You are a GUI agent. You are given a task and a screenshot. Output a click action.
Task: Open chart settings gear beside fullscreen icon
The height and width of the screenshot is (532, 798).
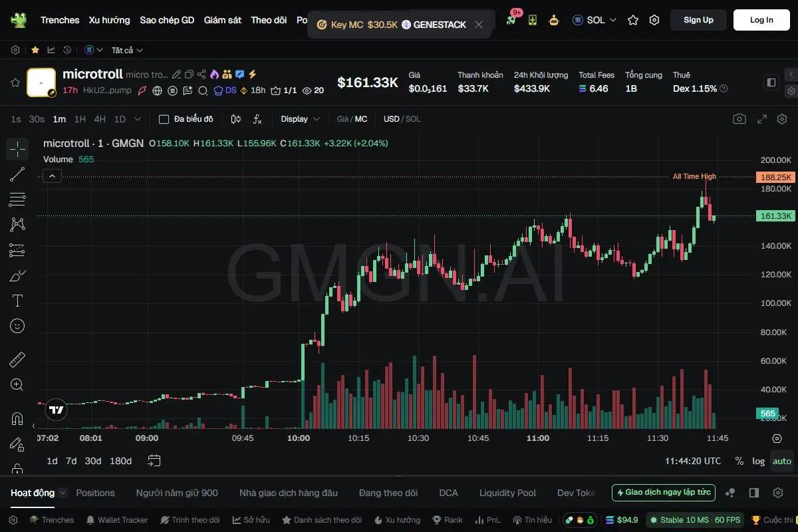coord(782,119)
